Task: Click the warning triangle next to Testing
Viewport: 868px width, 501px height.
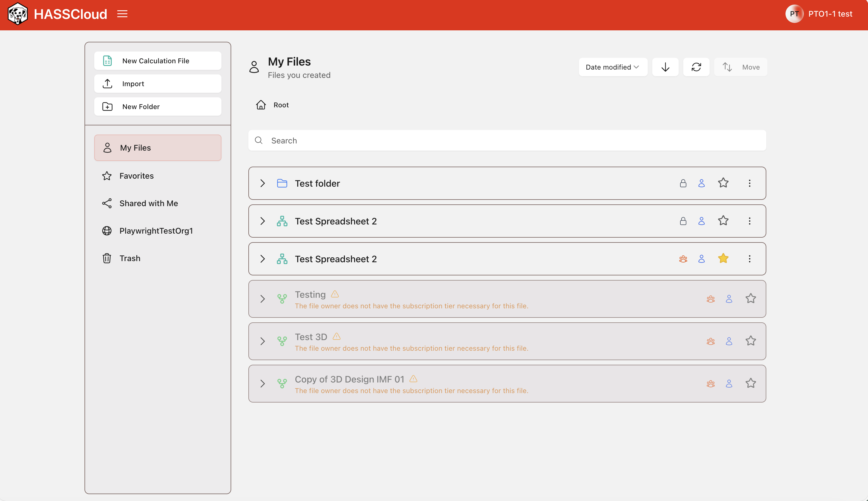Action: (x=335, y=294)
